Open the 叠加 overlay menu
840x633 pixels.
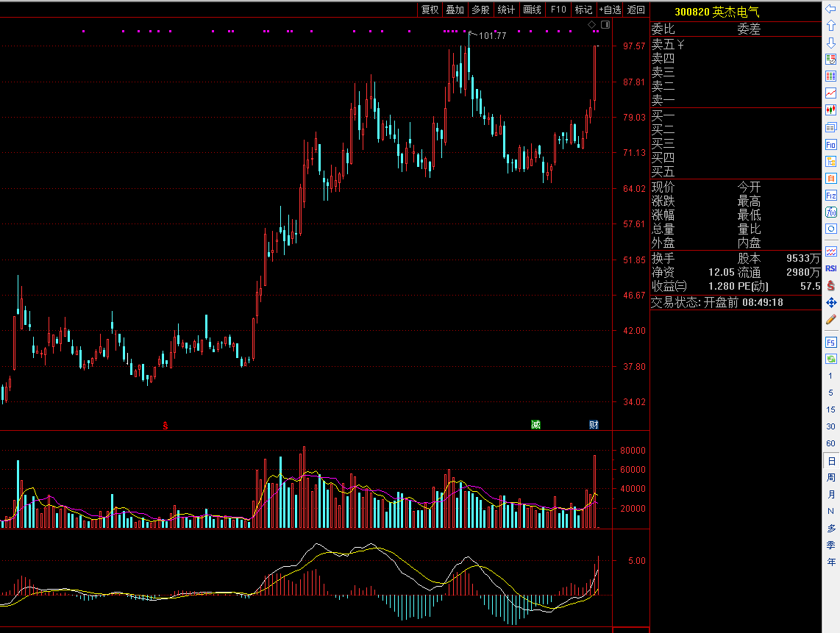point(455,10)
